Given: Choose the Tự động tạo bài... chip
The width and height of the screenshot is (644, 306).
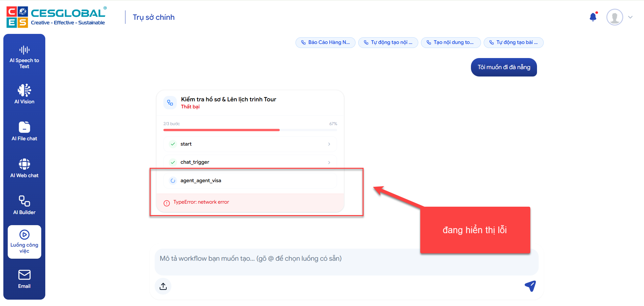Looking at the screenshot, I should 514,43.
